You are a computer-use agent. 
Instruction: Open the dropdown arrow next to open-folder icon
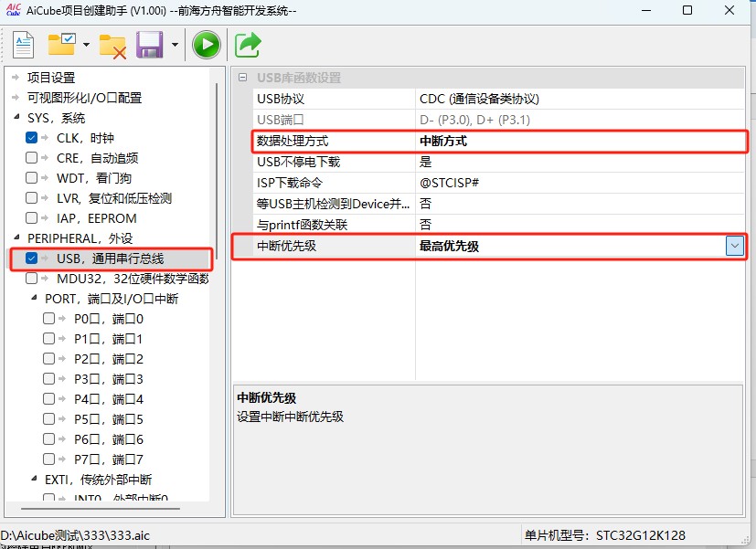click(86, 45)
